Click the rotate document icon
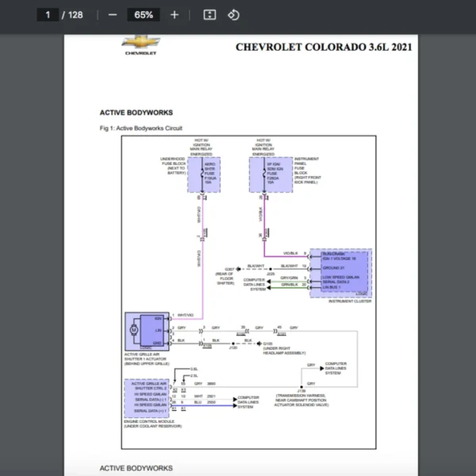 pos(233,15)
